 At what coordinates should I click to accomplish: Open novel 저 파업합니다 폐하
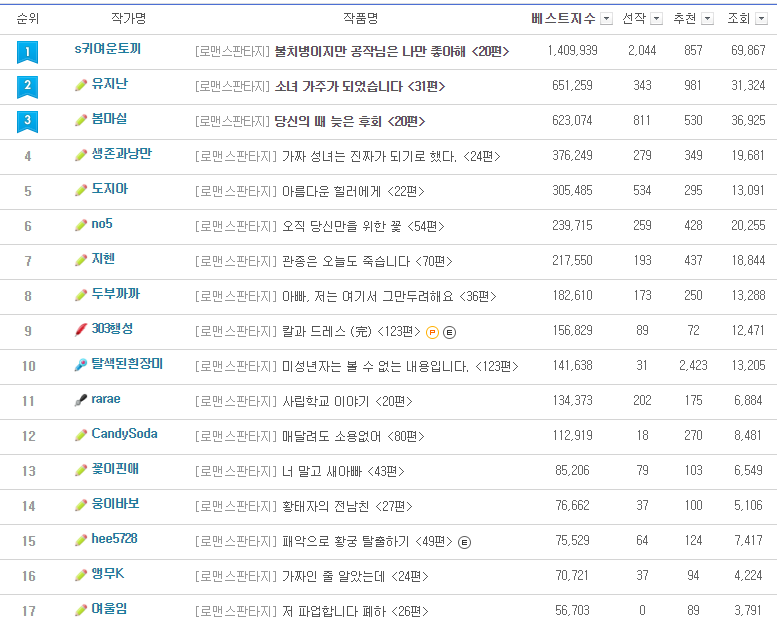[x=355, y=612]
